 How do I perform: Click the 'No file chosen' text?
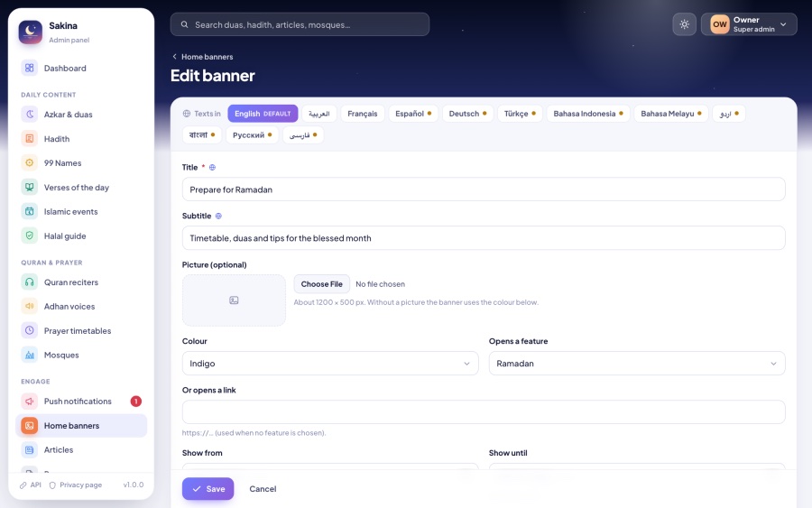[x=380, y=284]
